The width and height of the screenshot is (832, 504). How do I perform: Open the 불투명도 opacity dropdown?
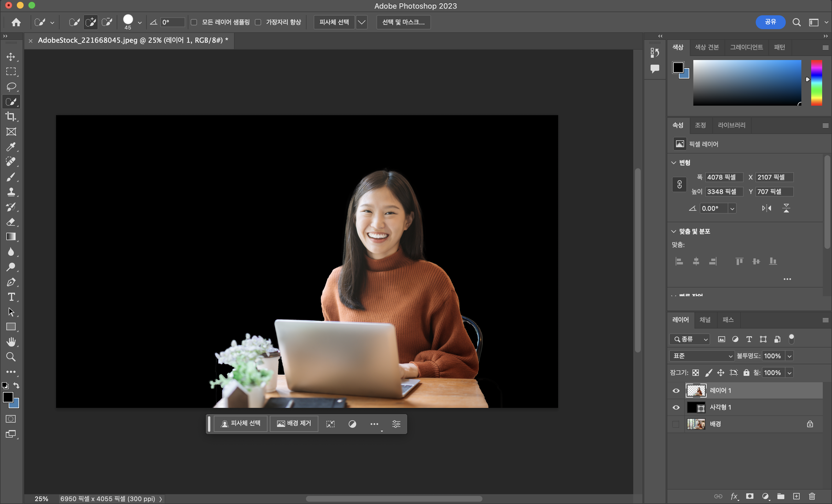pyautogui.click(x=790, y=356)
